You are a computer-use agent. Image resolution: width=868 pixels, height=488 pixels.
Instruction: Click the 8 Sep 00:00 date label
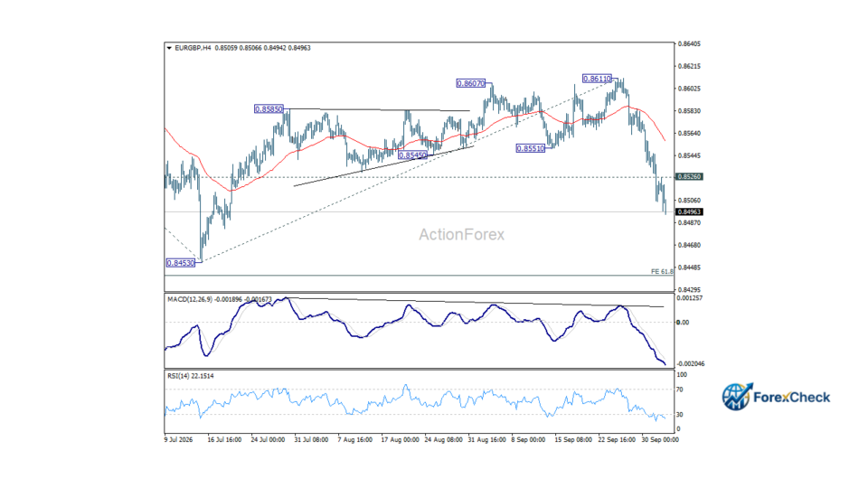click(528, 440)
